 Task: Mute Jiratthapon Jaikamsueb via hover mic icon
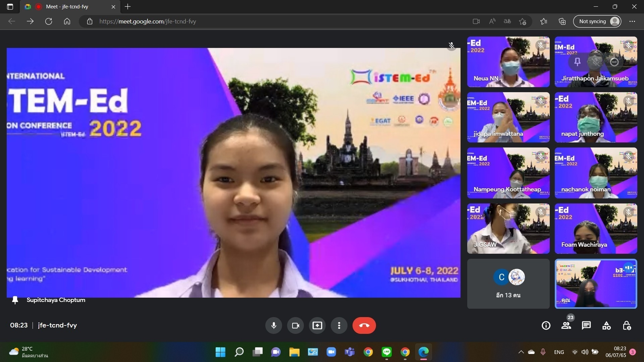pyautogui.click(x=596, y=62)
